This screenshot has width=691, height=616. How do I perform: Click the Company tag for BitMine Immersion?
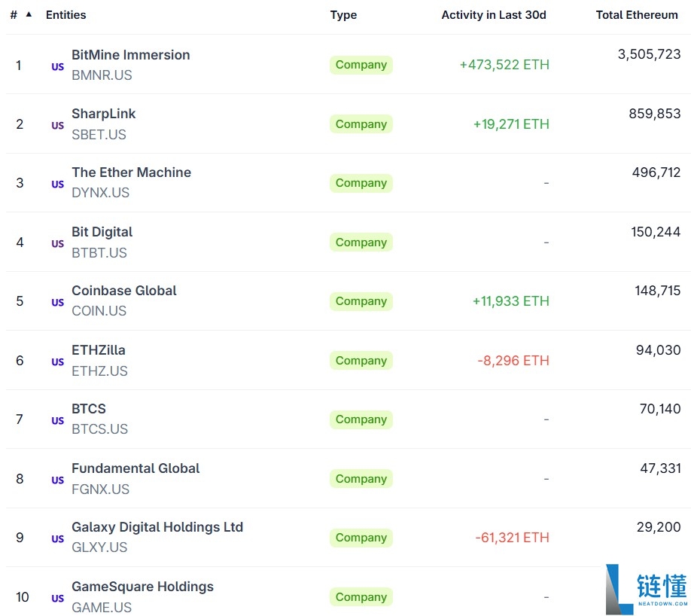361,65
